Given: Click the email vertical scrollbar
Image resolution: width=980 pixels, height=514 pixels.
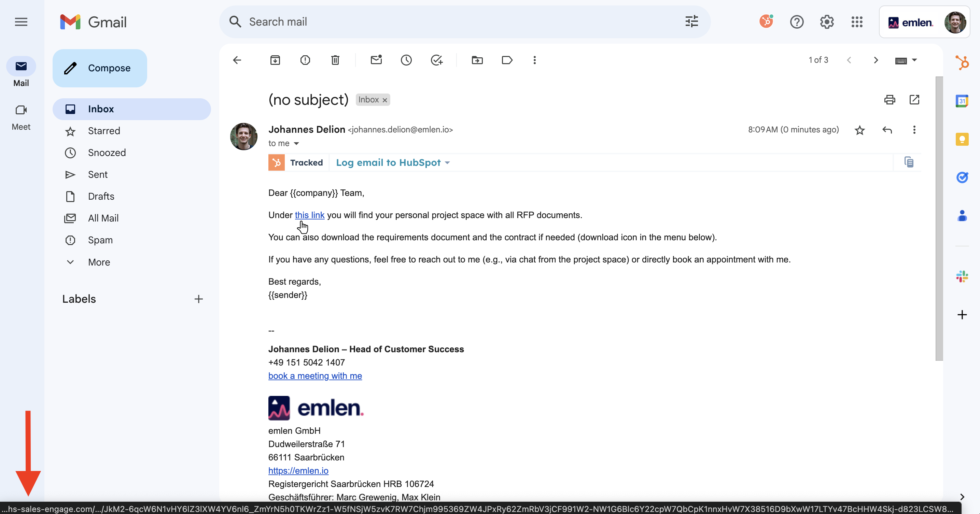Looking at the screenshot, I should [x=939, y=218].
